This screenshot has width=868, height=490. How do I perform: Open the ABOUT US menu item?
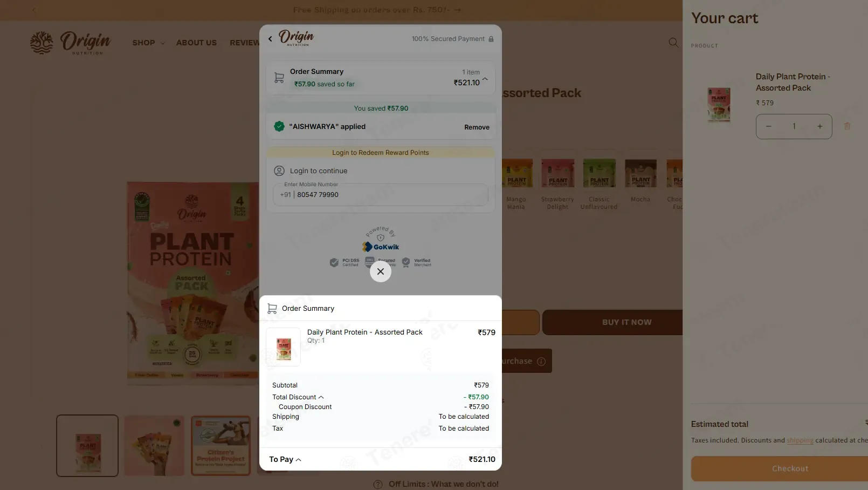coord(196,43)
